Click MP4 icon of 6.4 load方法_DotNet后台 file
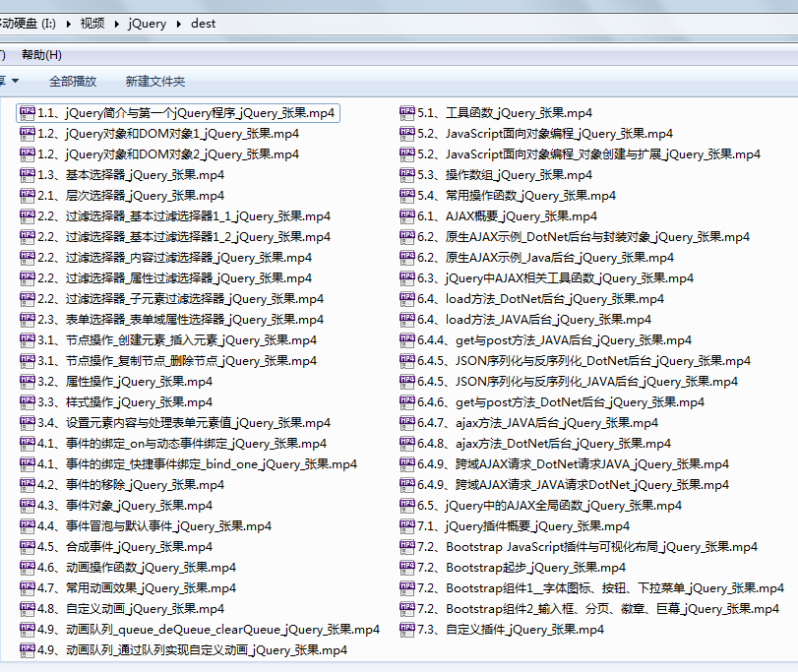 click(407, 299)
